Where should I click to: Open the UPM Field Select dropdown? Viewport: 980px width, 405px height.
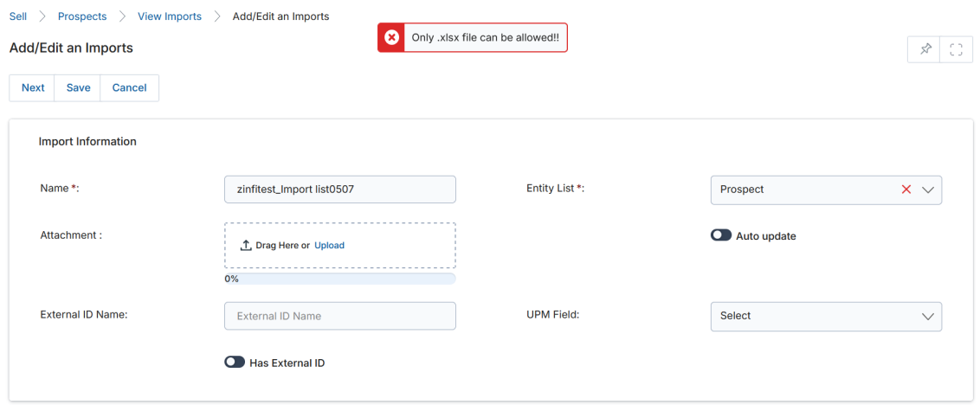pyautogui.click(x=826, y=316)
